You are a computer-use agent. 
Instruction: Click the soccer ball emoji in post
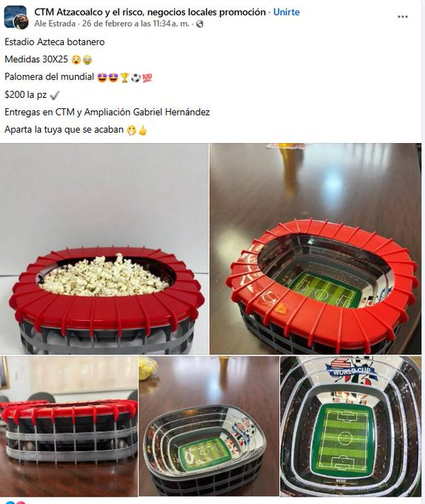[135, 78]
